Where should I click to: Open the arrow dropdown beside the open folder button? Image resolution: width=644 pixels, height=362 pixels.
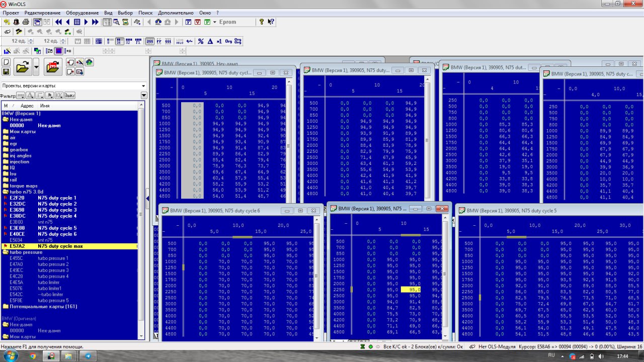(x=36, y=66)
